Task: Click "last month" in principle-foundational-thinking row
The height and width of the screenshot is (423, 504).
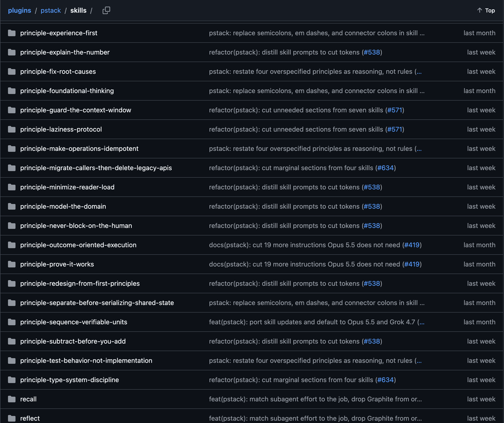Action: pos(480,91)
